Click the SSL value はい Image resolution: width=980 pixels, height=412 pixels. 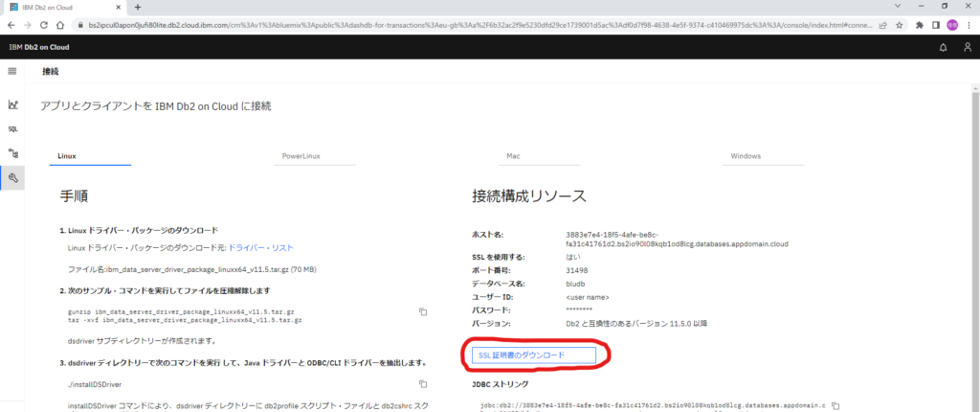tap(574, 257)
